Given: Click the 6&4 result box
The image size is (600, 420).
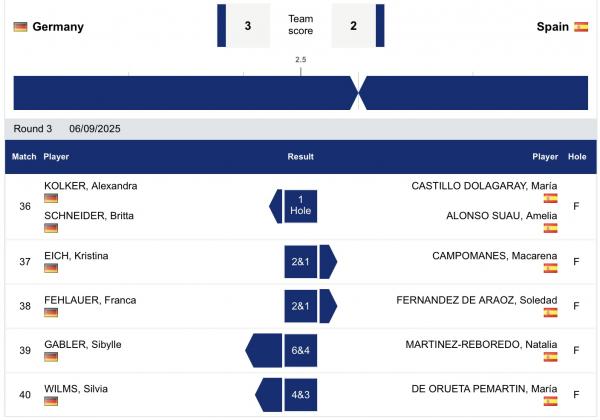Looking at the screenshot, I should 300,350.
